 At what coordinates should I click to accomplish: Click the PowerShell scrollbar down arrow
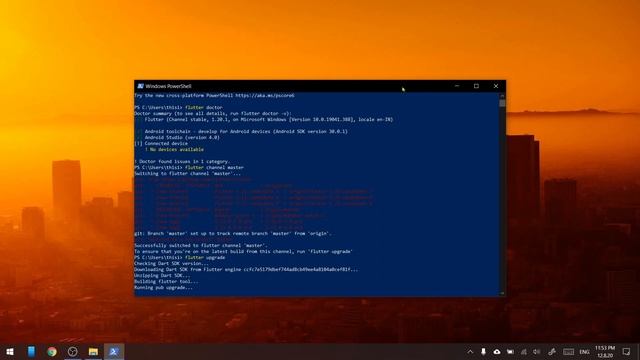[x=502, y=293]
